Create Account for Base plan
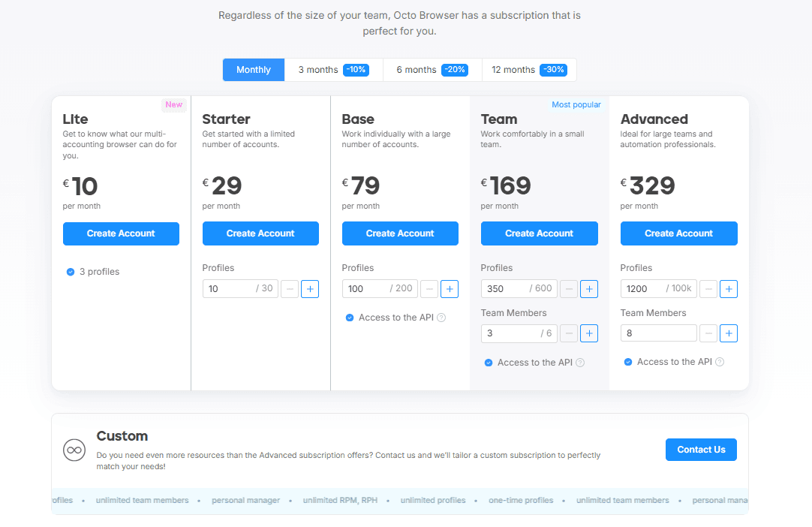812x527 pixels. coord(400,233)
